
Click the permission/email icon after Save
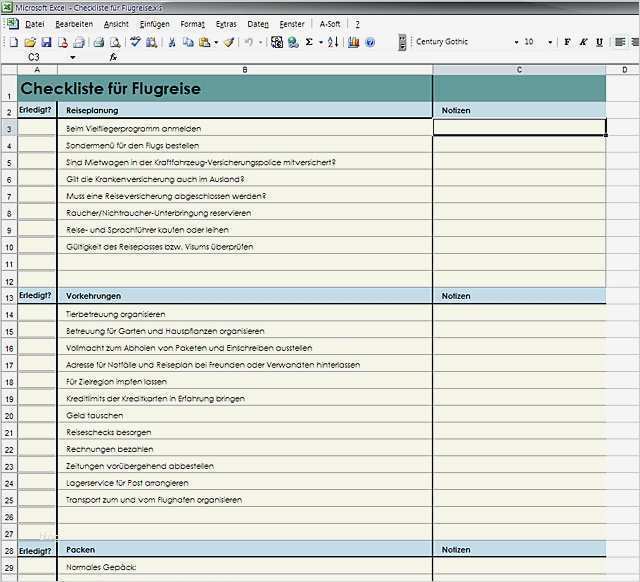tap(62, 42)
